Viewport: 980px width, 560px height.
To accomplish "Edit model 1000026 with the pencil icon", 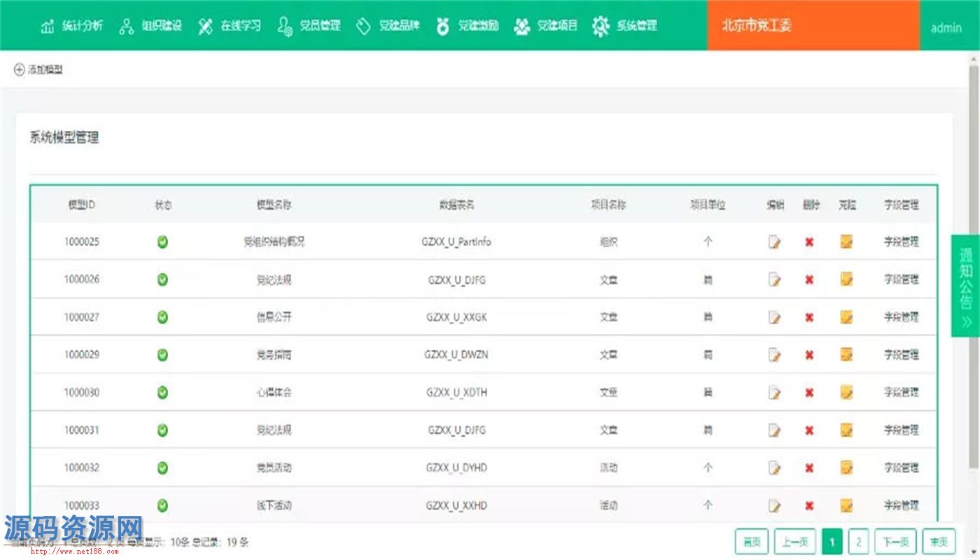I will 774,280.
